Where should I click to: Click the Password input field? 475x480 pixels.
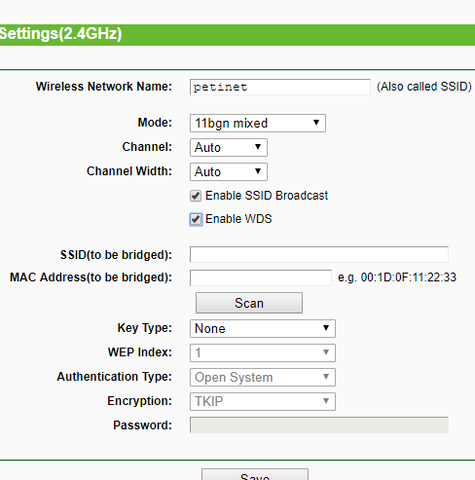click(x=319, y=425)
